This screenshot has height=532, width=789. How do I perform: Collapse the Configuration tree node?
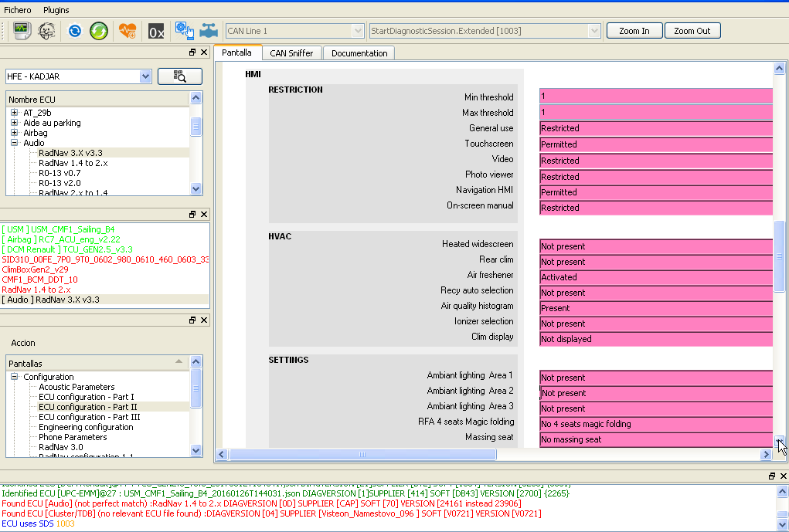14,377
